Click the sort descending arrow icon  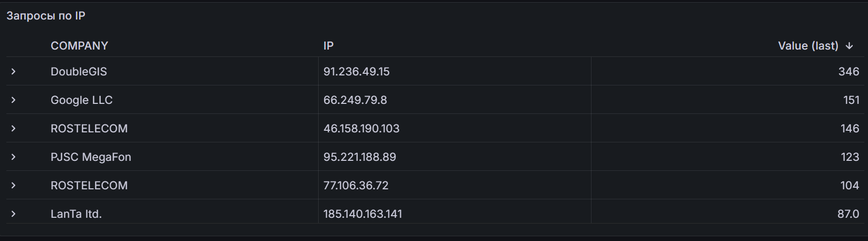pos(849,46)
